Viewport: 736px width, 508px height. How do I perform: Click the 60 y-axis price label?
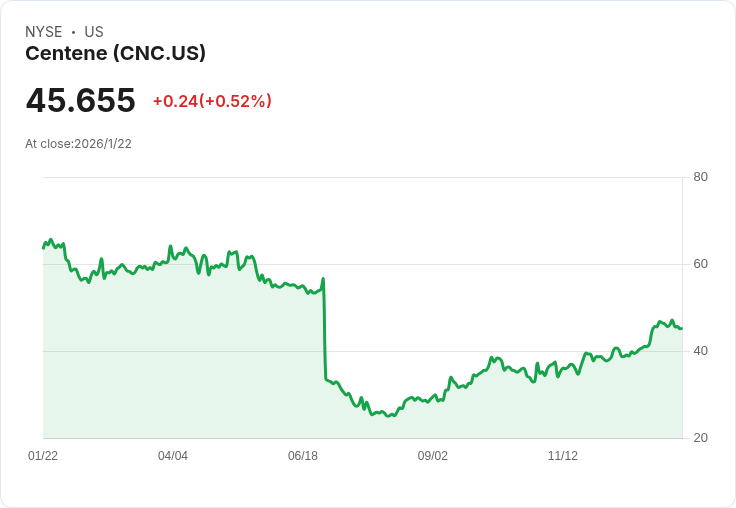pyautogui.click(x=700, y=264)
